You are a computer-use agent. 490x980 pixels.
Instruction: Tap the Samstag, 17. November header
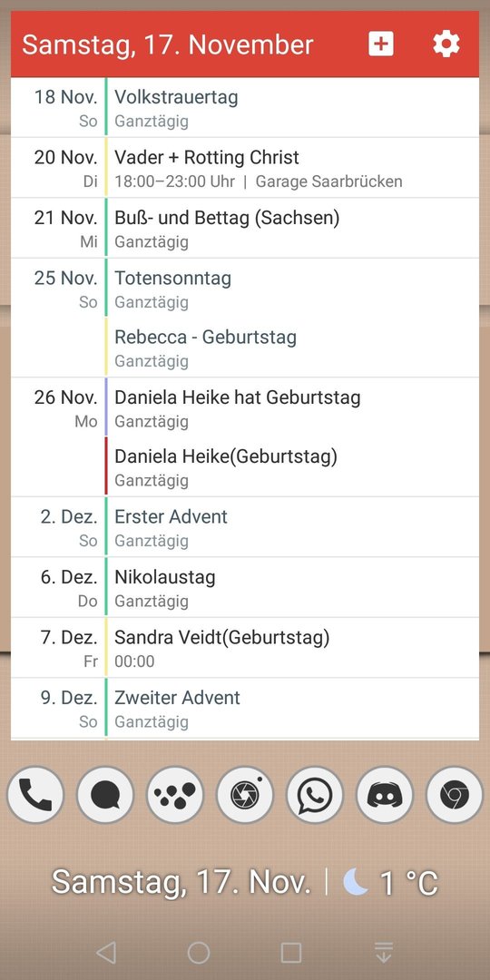168,44
